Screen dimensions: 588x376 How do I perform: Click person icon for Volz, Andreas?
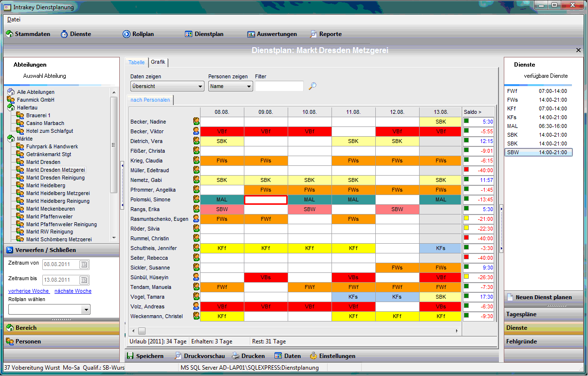point(196,306)
